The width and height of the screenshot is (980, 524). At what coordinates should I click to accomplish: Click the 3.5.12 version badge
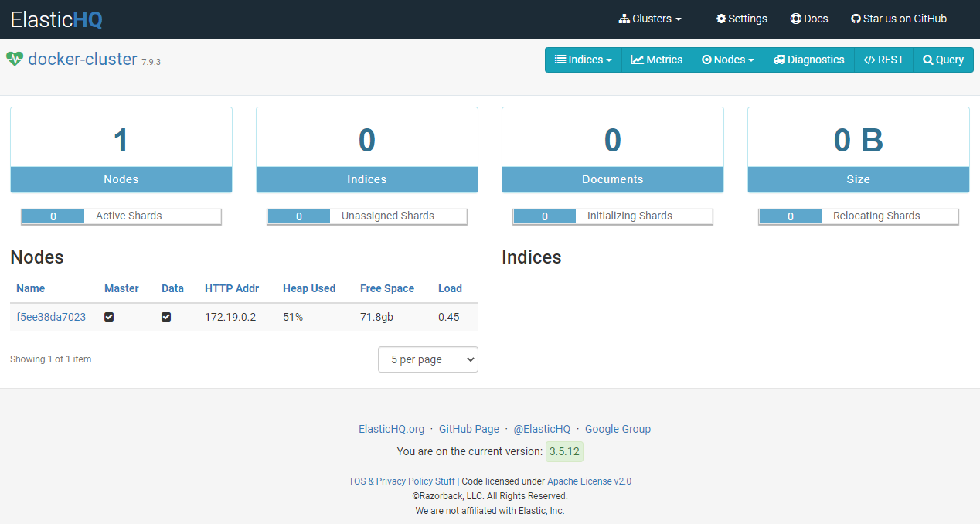[564, 451]
